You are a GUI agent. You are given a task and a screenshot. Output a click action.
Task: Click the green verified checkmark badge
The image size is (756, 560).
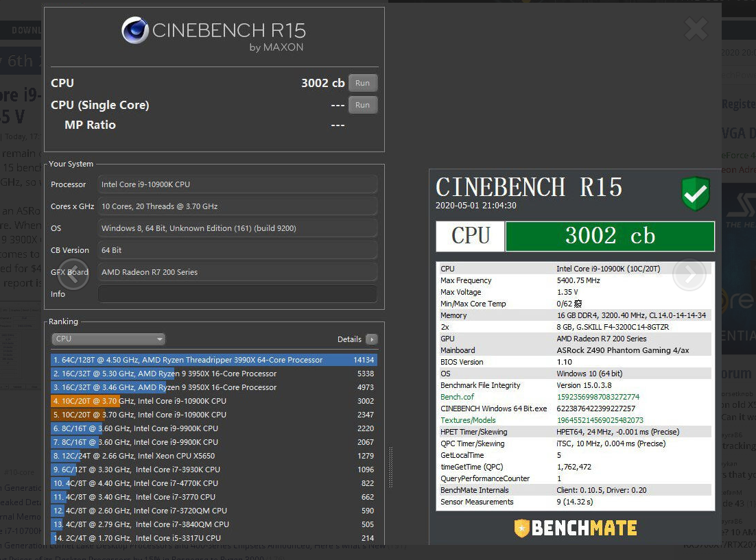[x=695, y=194]
